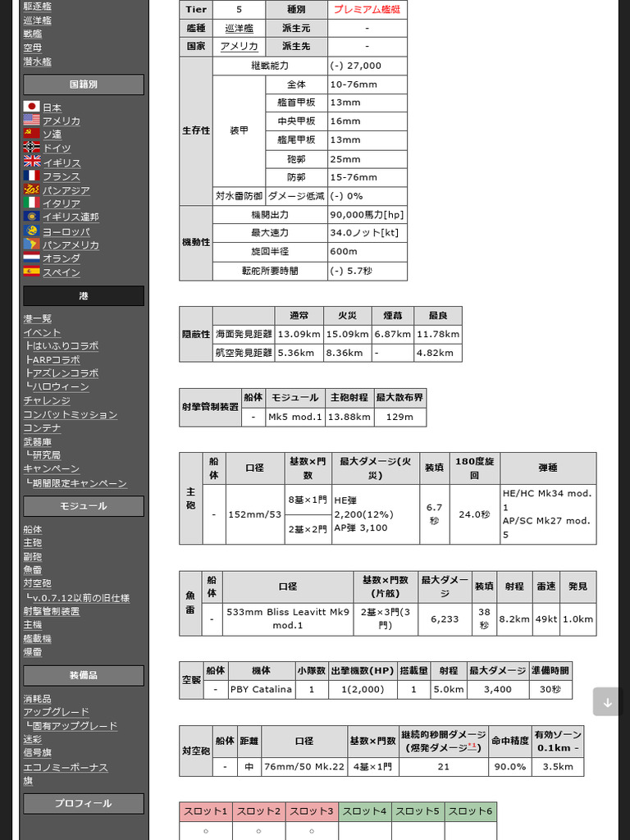Click footnote *1 in AA table header
Screen dimensions: 630x840
(472, 746)
